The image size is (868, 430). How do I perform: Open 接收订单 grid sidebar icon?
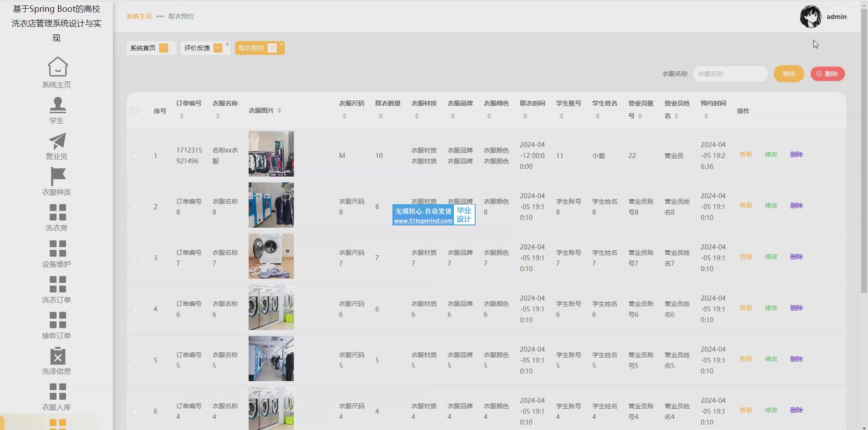coord(57,319)
